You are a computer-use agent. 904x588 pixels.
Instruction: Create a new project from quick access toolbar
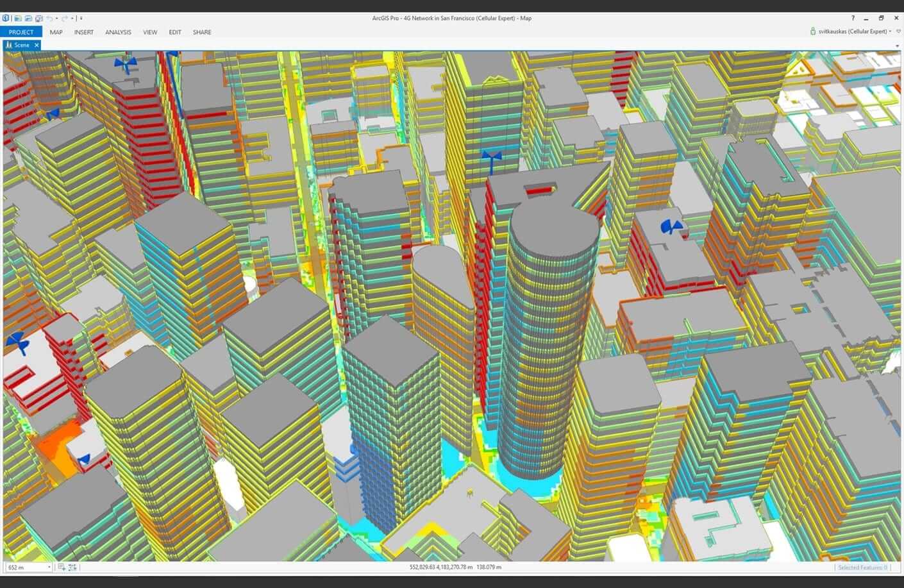(x=18, y=18)
